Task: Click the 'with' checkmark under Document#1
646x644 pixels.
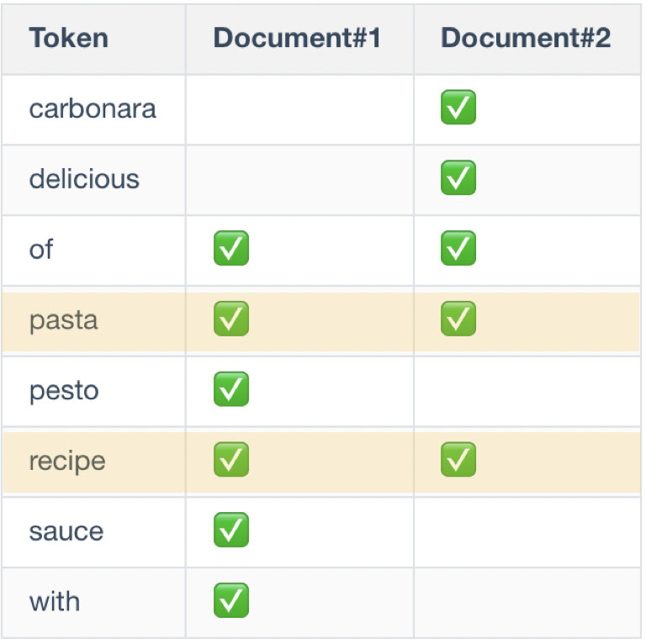Action: 231,601
